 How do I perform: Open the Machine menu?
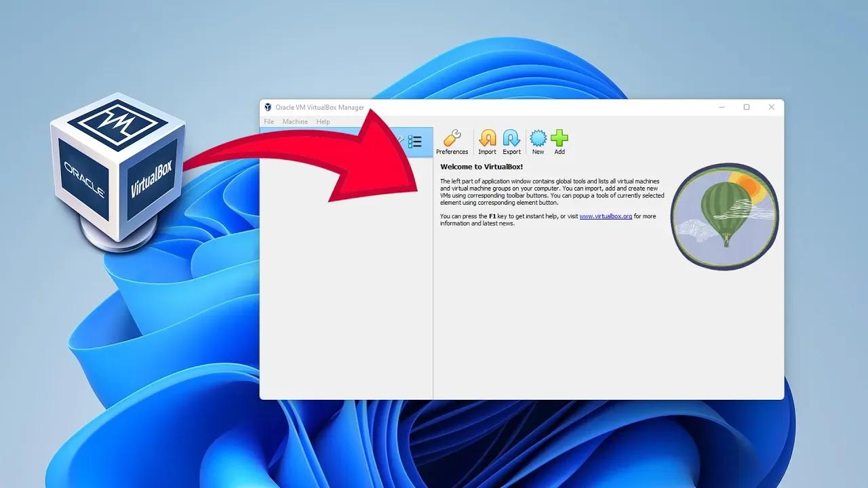[x=295, y=121]
